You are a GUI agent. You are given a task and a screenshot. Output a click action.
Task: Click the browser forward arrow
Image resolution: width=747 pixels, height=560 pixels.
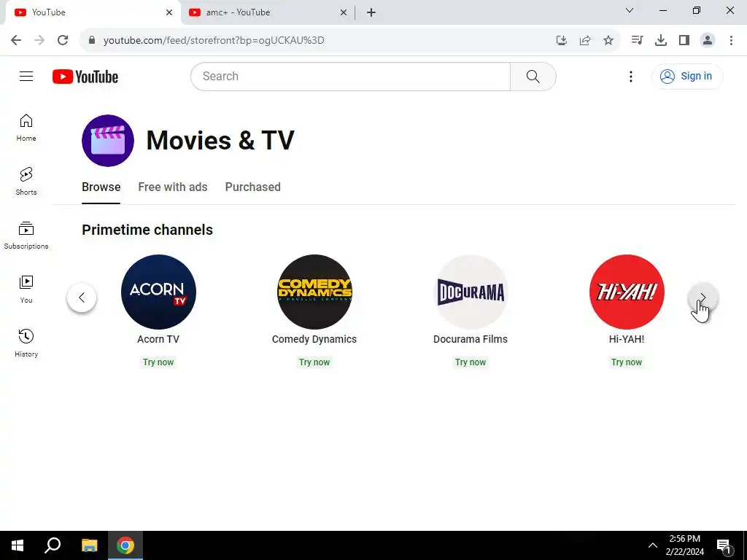[x=39, y=40]
